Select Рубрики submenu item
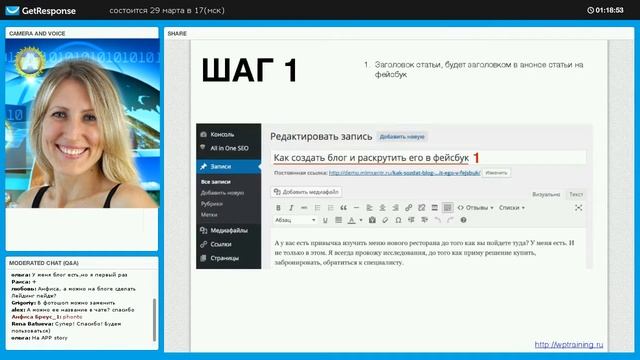Screen dimensions: 640x360 click(x=211, y=204)
